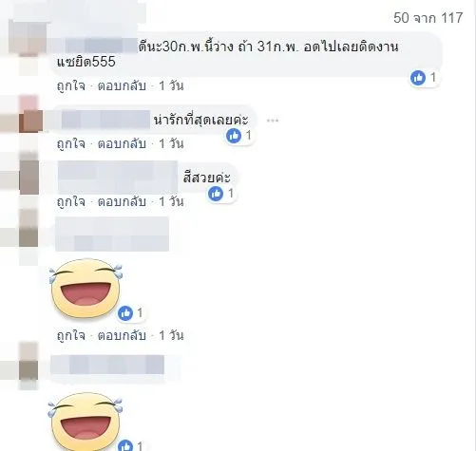Click the like reaction icon on สีสวยค่ะ comment
The height and width of the screenshot is (451, 476).
tap(216, 194)
